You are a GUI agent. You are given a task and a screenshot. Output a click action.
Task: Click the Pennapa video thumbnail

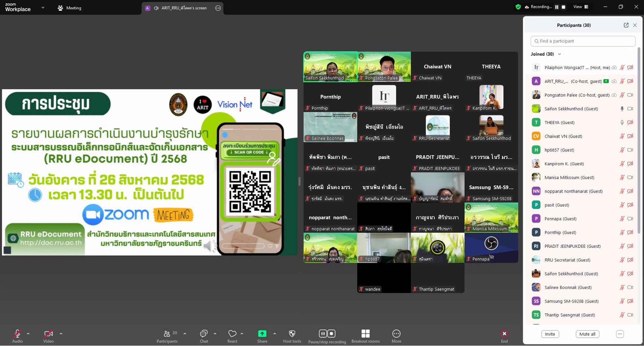[491, 248]
